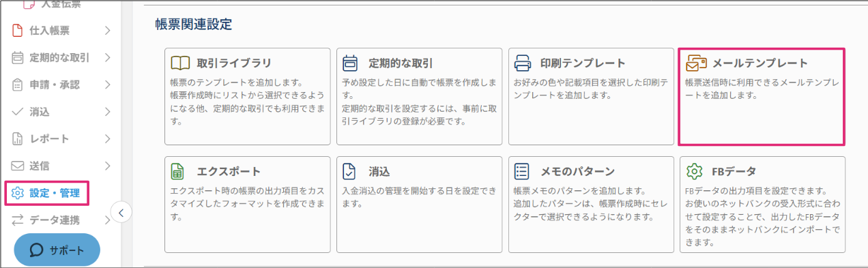Screen dimensions: 868x268
Task: Expand the データ連携 chevron
Action: pyautogui.click(x=107, y=220)
